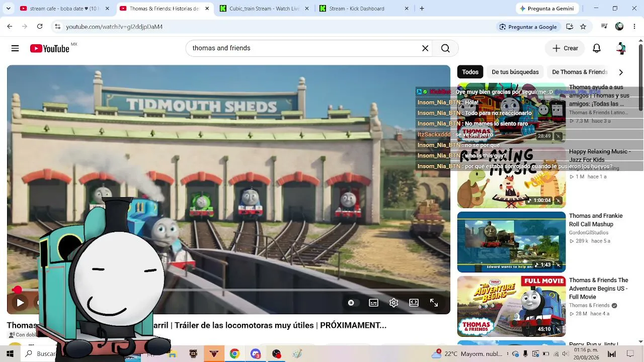The width and height of the screenshot is (644, 362).
Task: Open Thomas and Frankie Roll Call Mashup title
Action: click(x=596, y=220)
